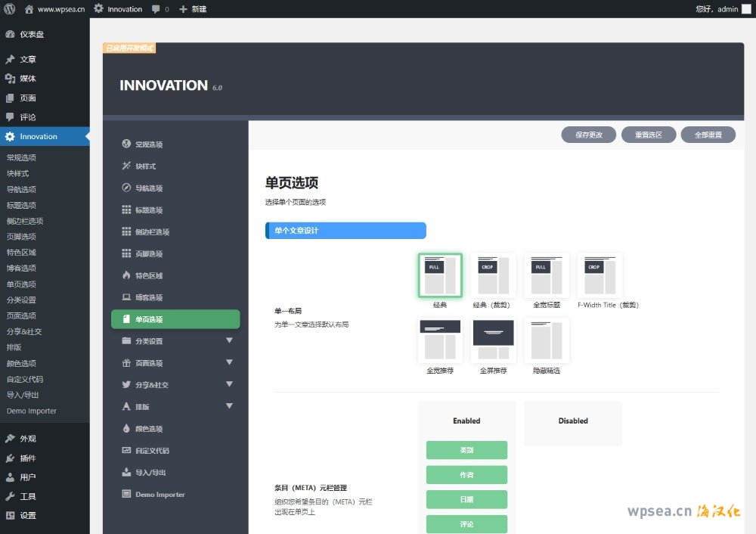Pick the 全屏推荐 layout option
The height and width of the screenshot is (534, 756).
click(493, 340)
